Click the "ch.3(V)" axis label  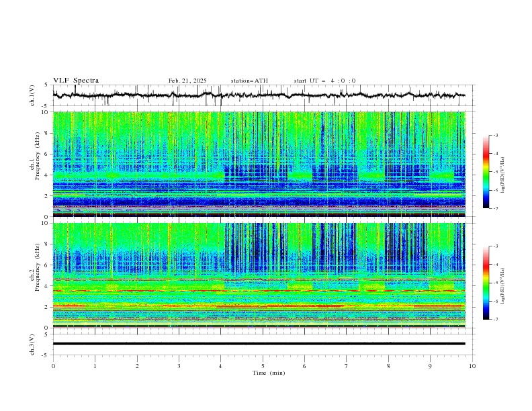[x=32, y=345]
